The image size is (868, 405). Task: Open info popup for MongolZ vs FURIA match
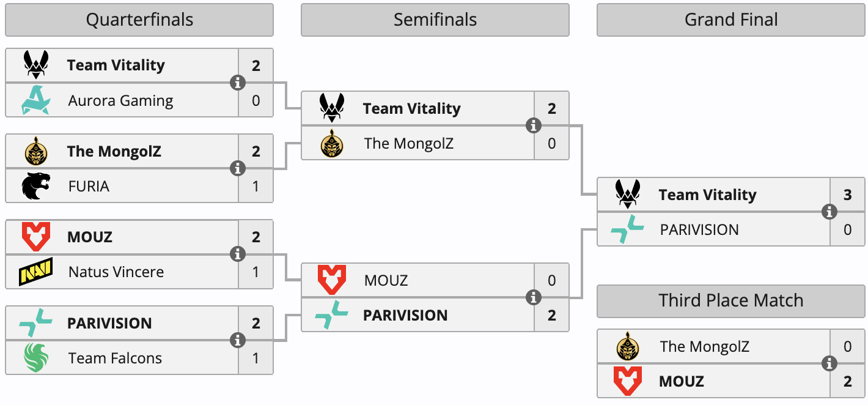coord(238,168)
